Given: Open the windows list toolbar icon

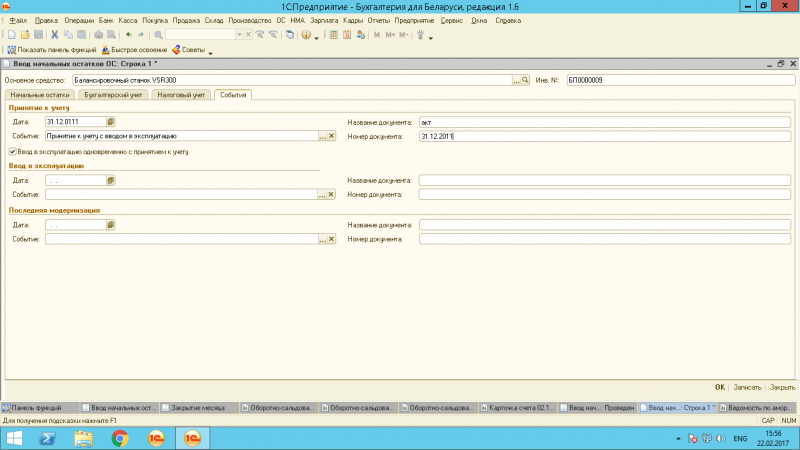Looking at the screenshot, I should [290, 35].
